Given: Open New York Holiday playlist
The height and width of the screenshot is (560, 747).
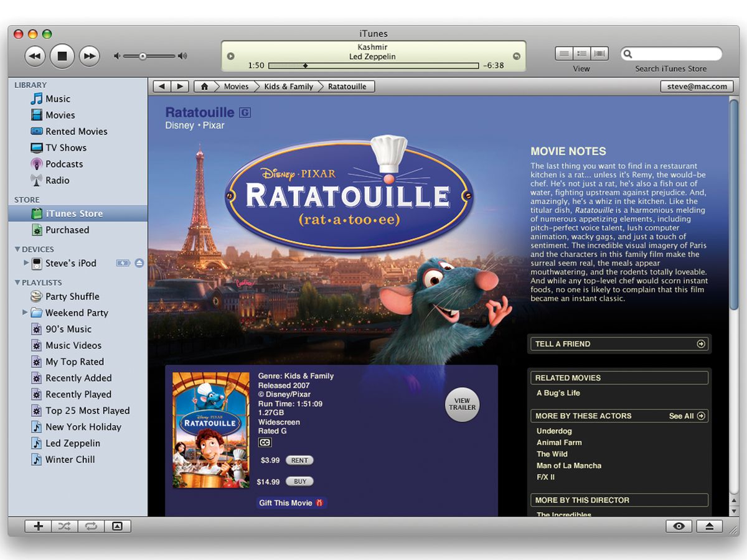Looking at the screenshot, I should [x=83, y=427].
